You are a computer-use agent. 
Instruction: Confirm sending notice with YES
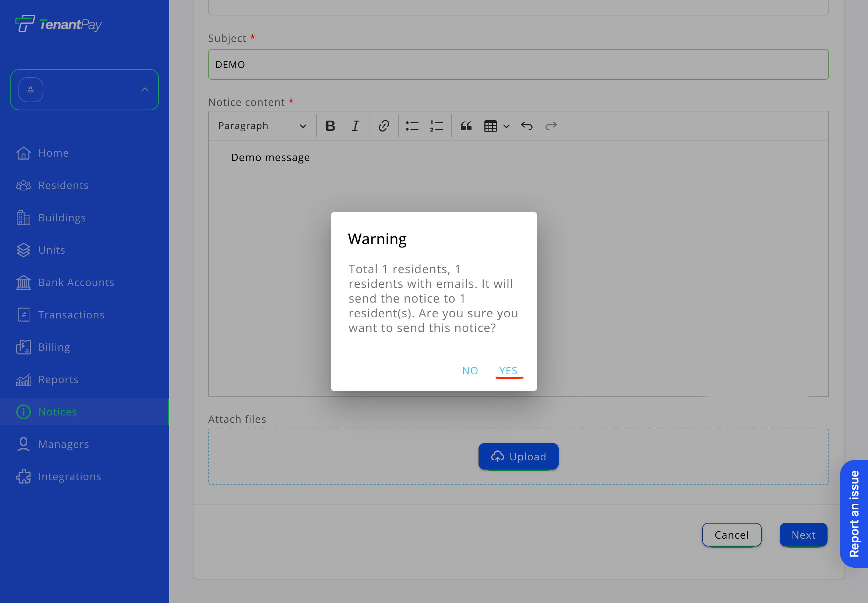508,370
